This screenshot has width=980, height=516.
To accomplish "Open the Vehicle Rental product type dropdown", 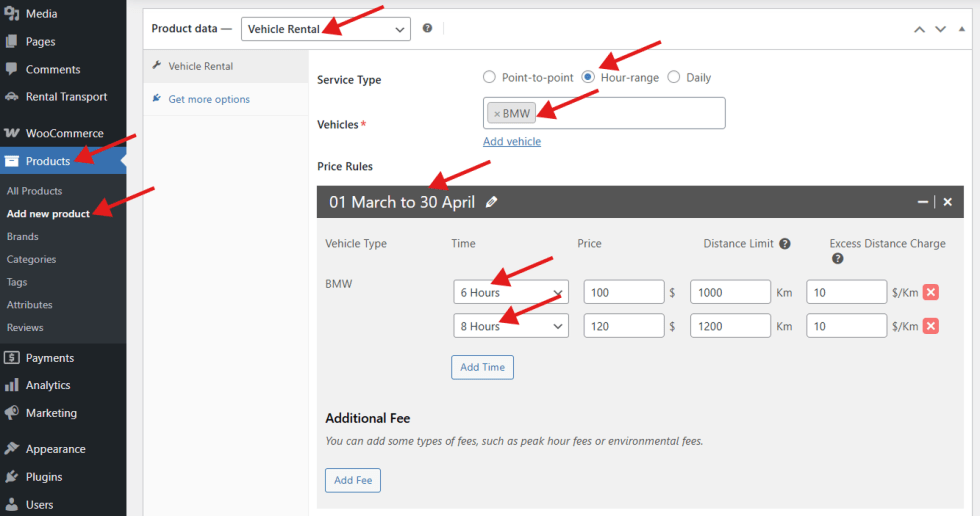I will [x=325, y=29].
